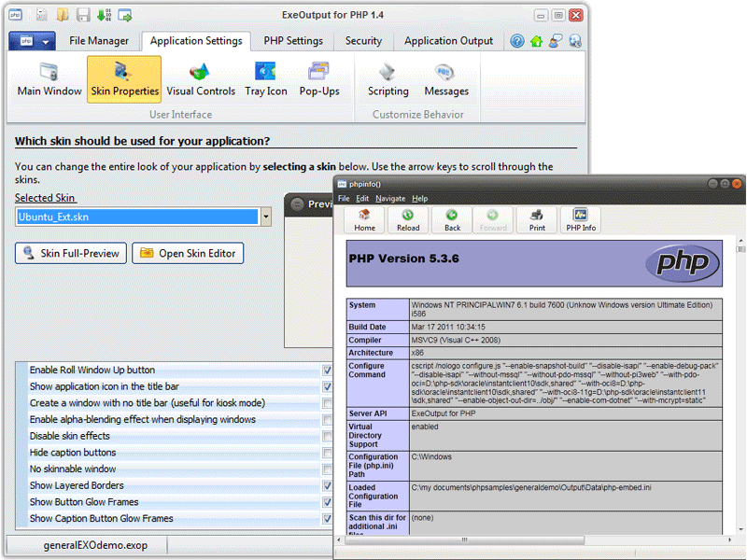Select the Skin Properties ribbon button
747x560 pixels.
[124, 79]
